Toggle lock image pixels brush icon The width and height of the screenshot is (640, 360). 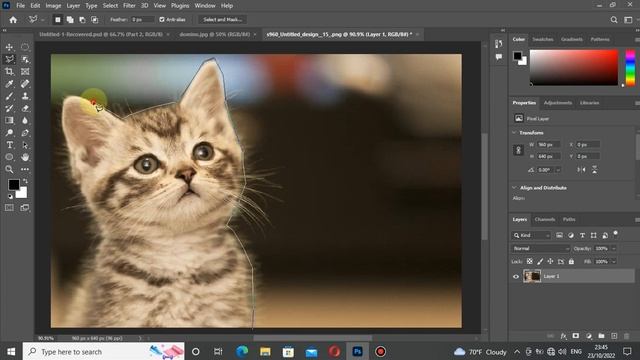pos(540,261)
